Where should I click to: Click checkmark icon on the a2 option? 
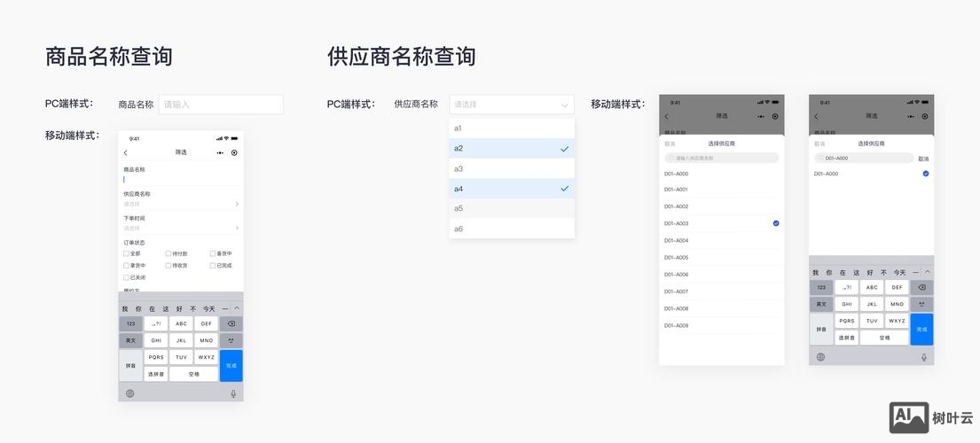pyautogui.click(x=564, y=149)
